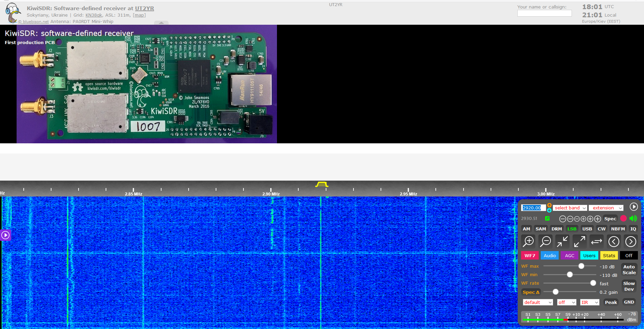Click the green link arrow icon beside 2930.51
644x329 pixels.
[547, 219]
